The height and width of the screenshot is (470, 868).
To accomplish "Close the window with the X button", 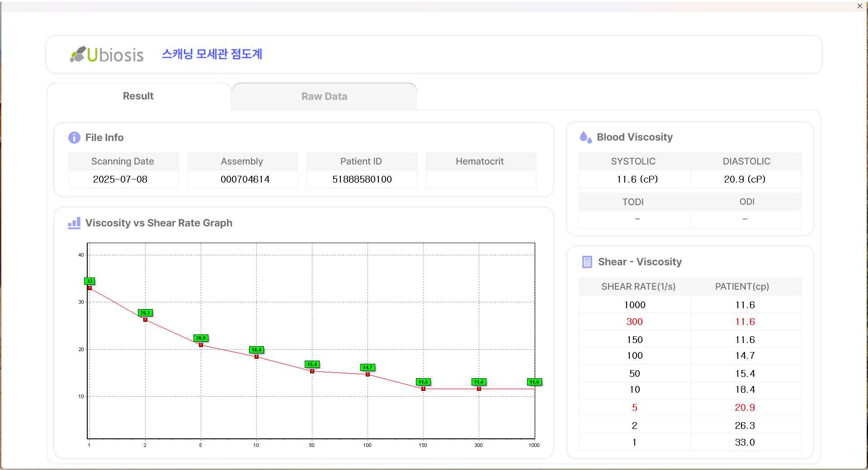I will [x=859, y=6].
